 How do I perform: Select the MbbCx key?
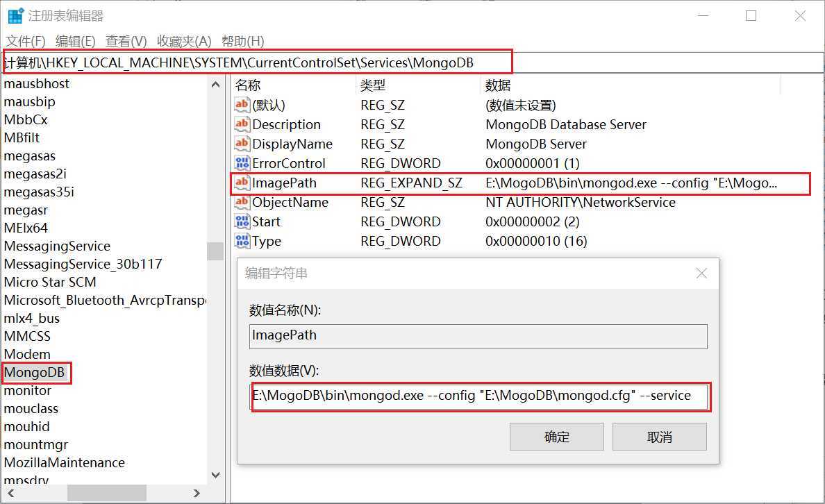25,119
